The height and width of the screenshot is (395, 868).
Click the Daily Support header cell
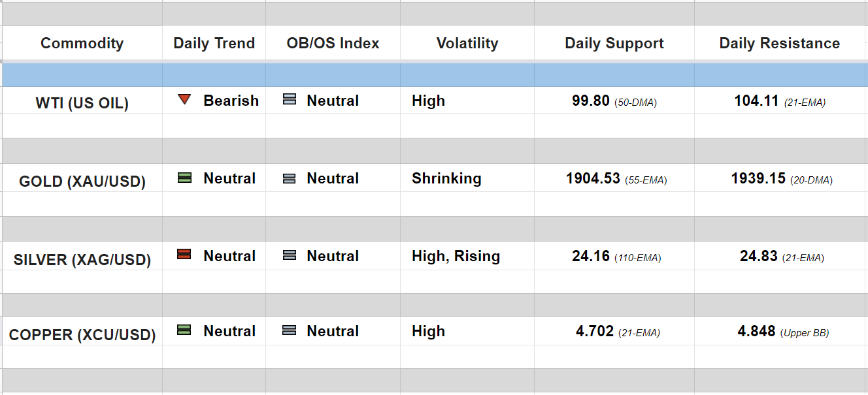click(x=614, y=44)
